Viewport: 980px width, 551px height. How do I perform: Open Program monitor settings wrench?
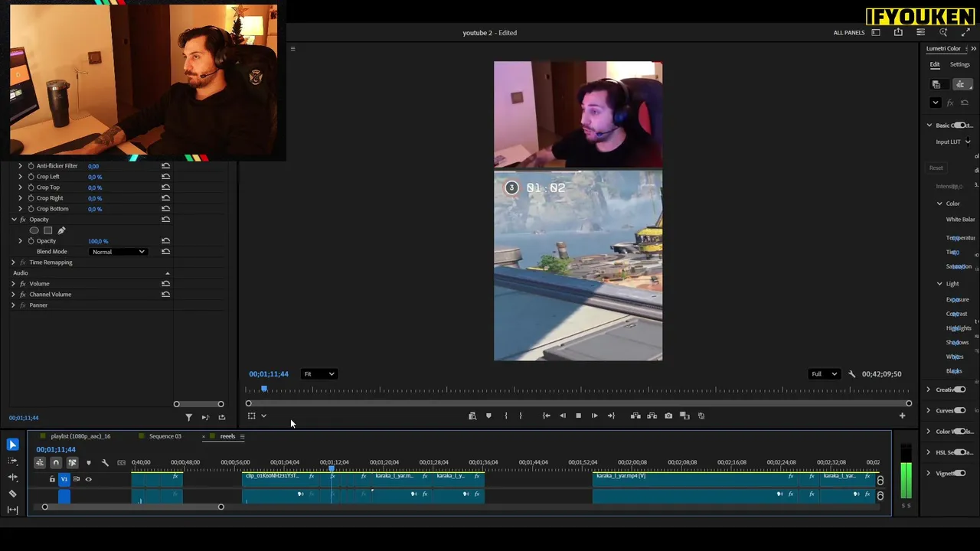point(851,374)
